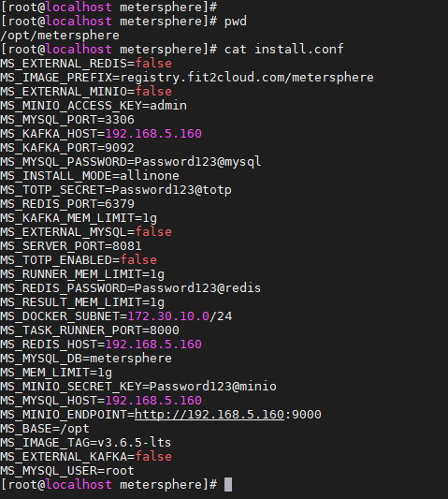Click the MS_TOTP_ENABLED false value
This screenshot has height=499, width=448.
coord(138,260)
